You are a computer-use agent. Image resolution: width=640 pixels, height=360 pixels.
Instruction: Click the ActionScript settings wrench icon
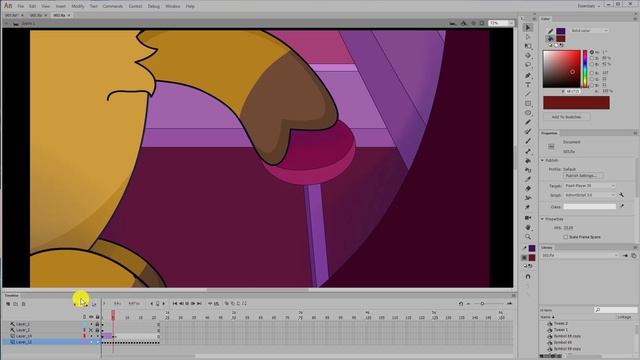(621, 195)
